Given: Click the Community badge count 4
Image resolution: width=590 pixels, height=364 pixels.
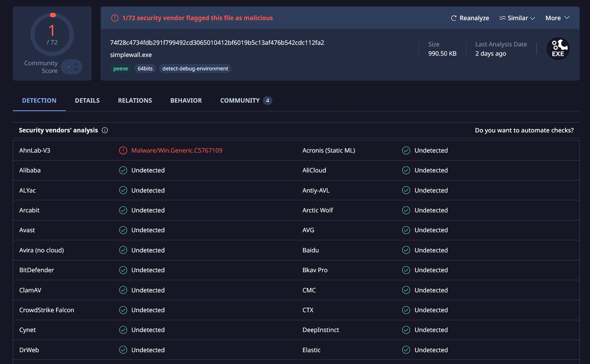Looking at the screenshot, I should pos(268,100).
